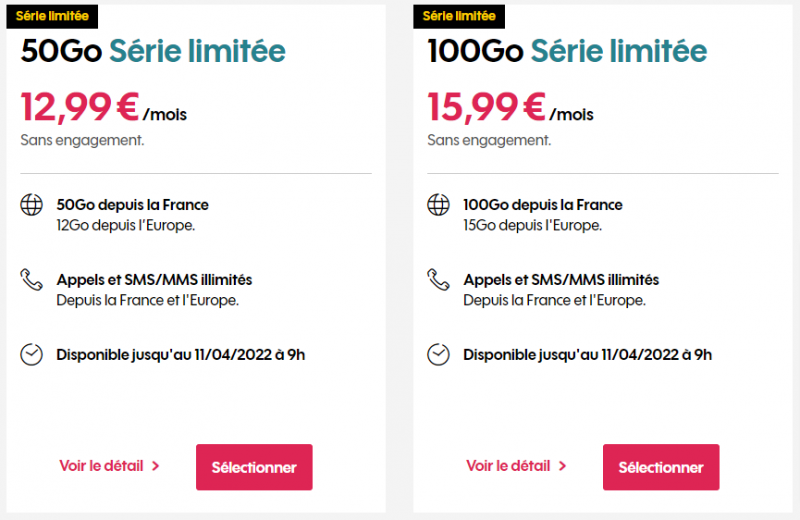Click the 100Go depuis la France text
Viewport: 800px width, 520px height.
(543, 205)
